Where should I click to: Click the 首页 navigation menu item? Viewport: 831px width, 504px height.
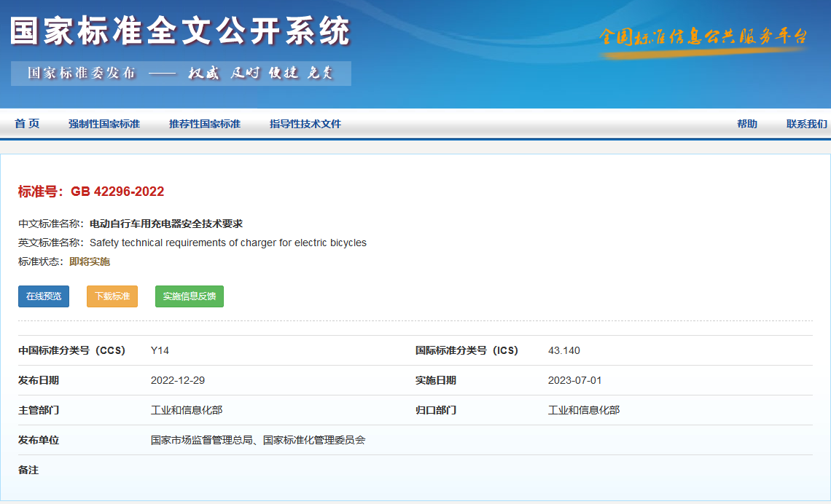point(27,124)
